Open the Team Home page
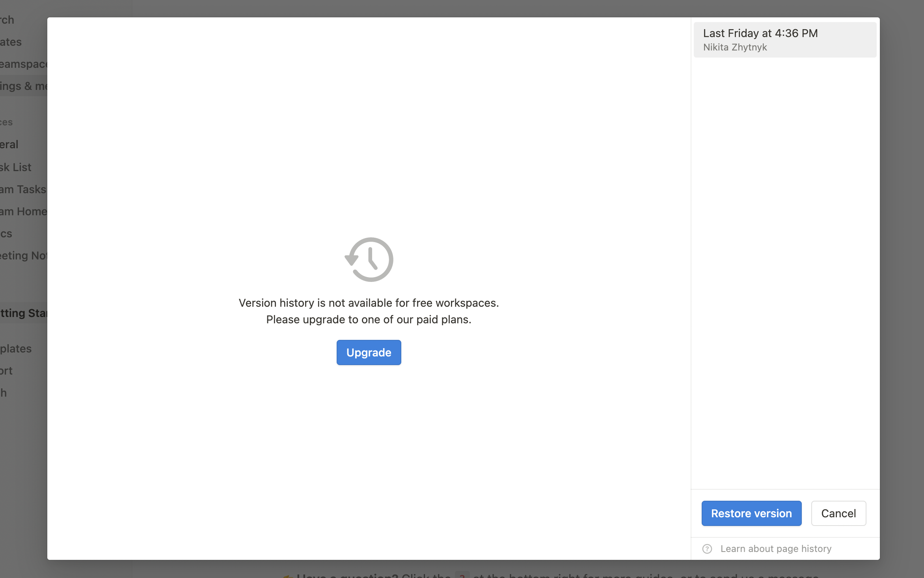Screen dimensions: 924x578 (24, 211)
